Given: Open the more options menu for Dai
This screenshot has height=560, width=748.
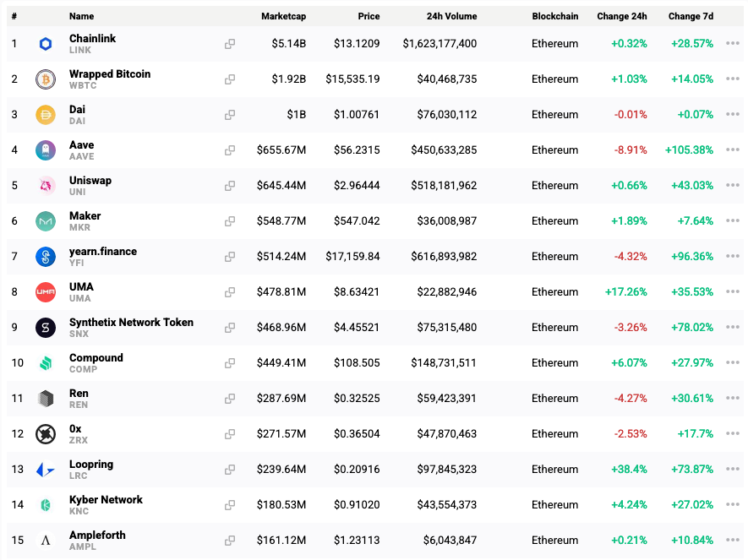Looking at the screenshot, I should coord(733,114).
